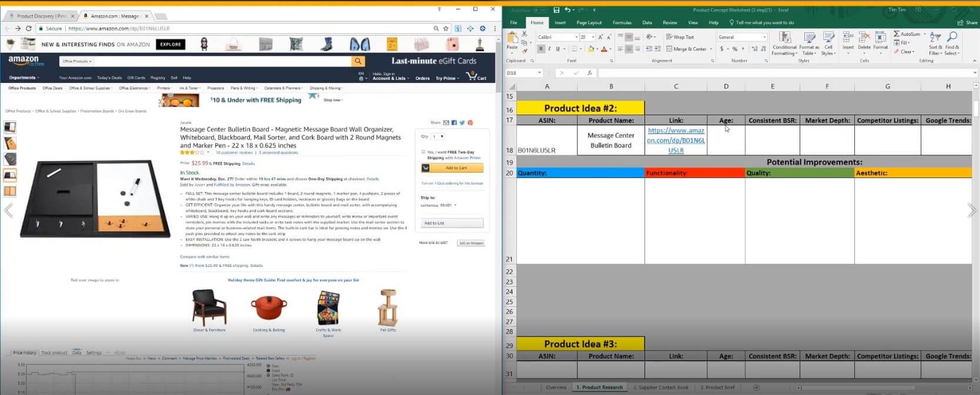This screenshot has width=980, height=395.
Task: Open Find & Select in Excel's Editing group
Action: tap(952, 43)
